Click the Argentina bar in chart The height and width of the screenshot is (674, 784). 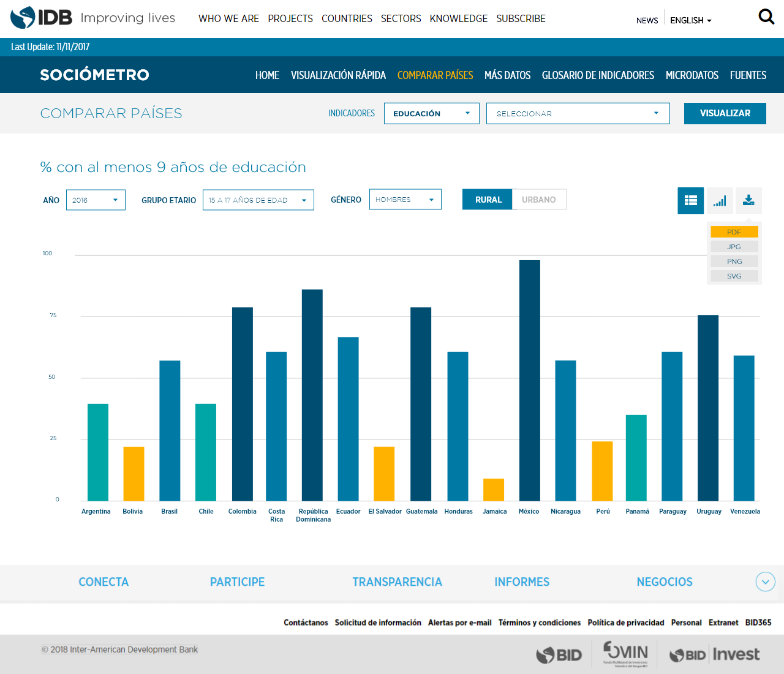[98, 452]
